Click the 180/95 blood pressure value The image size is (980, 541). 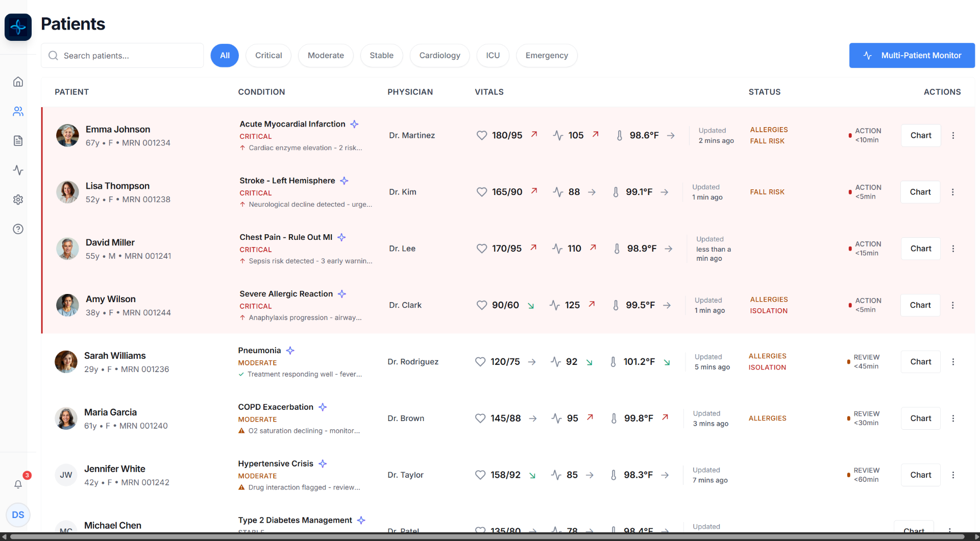[507, 135]
